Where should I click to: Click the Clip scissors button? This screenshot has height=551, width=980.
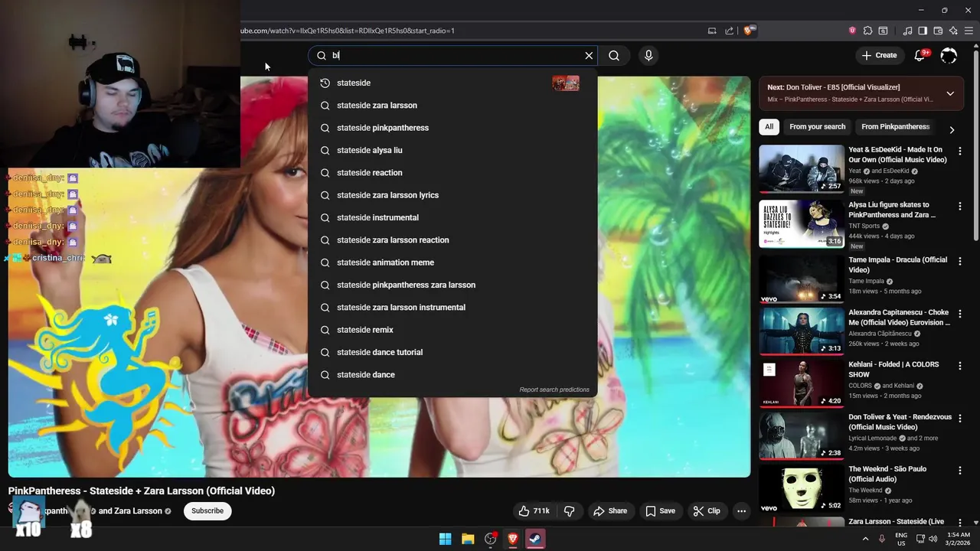(707, 510)
